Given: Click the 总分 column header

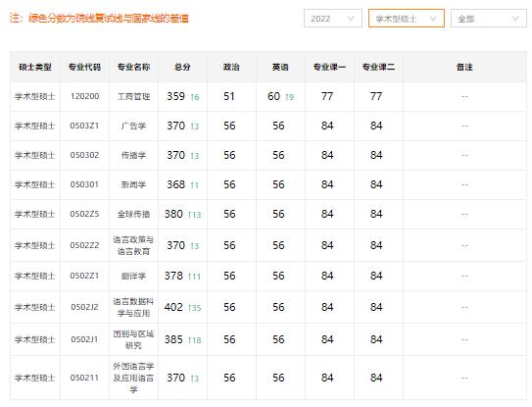Looking at the screenshot, I should pyautogui.click(x=182, y=67).
